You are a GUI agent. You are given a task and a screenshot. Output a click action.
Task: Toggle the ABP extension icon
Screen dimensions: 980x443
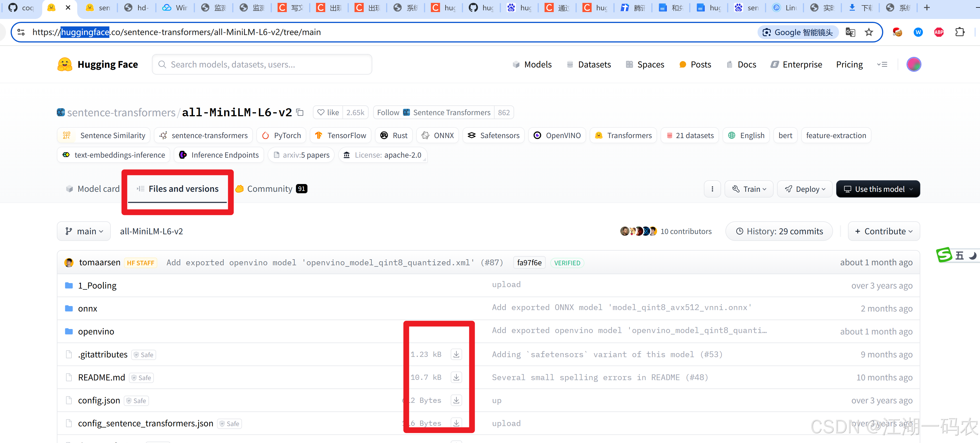[x=939, y=32]
